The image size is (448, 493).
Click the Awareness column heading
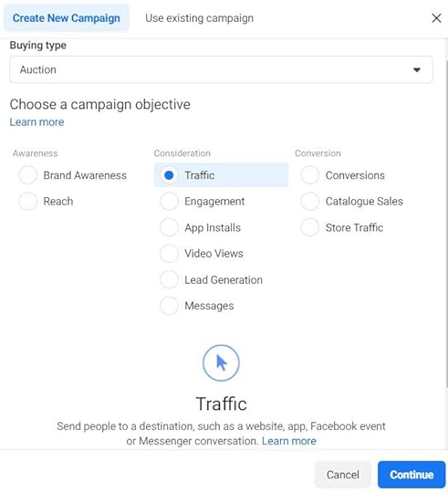pos(36,153)
